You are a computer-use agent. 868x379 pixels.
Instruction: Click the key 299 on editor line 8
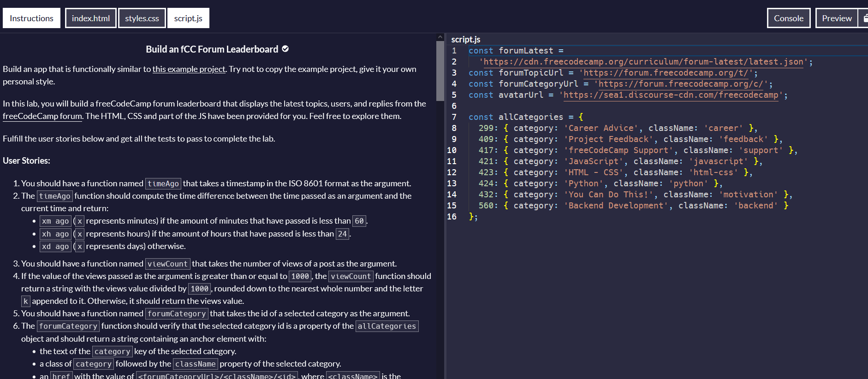(x=486, y=128)
